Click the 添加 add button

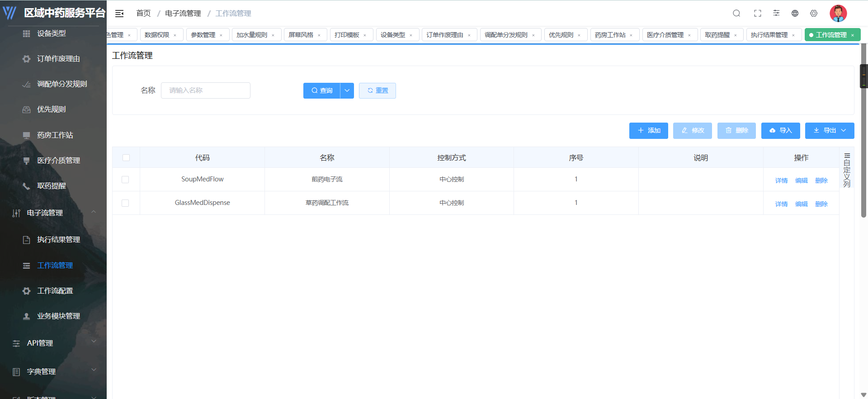pyautogui.click(x=649, y=130)
